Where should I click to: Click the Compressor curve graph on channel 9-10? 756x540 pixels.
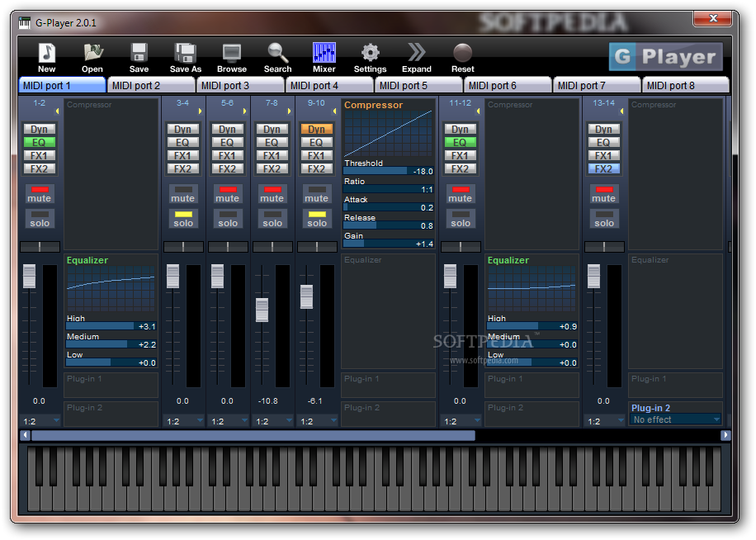pyautogui.click(x=389, y=133)
